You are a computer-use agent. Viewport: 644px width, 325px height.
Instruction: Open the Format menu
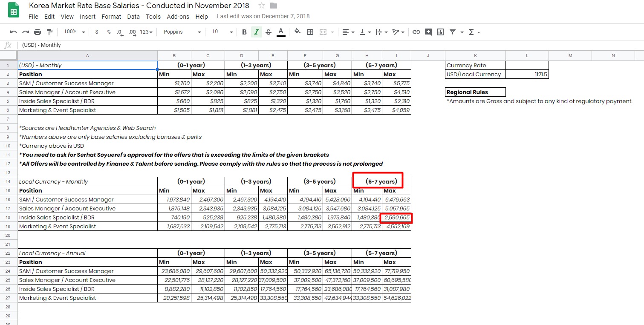[111, 17]
